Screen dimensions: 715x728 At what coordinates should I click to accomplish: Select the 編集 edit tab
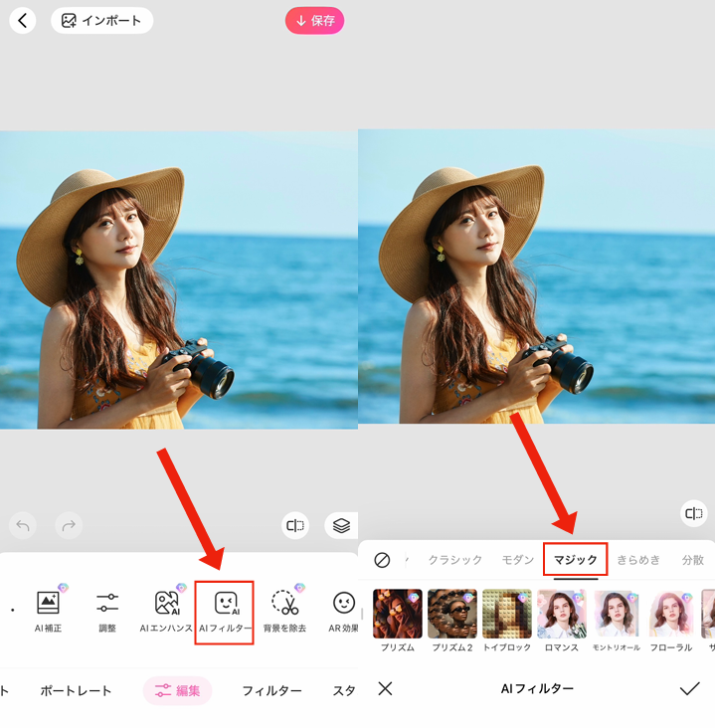pyautogui.click(x=177, y=691)
